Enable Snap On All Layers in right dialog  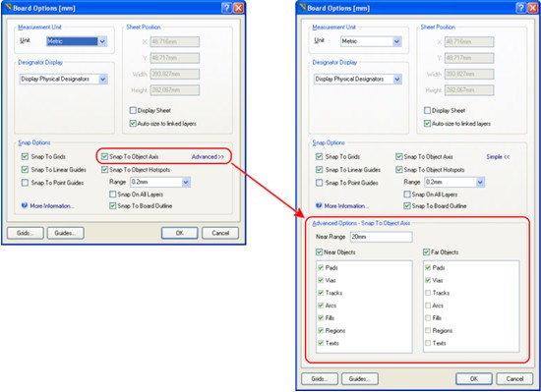pos(407,195)
